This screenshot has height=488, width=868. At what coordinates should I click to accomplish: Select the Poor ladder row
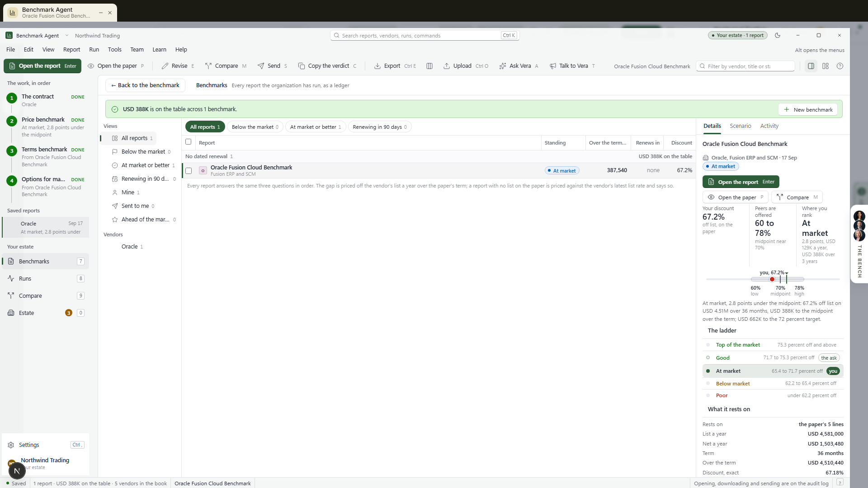click(773, 395)
